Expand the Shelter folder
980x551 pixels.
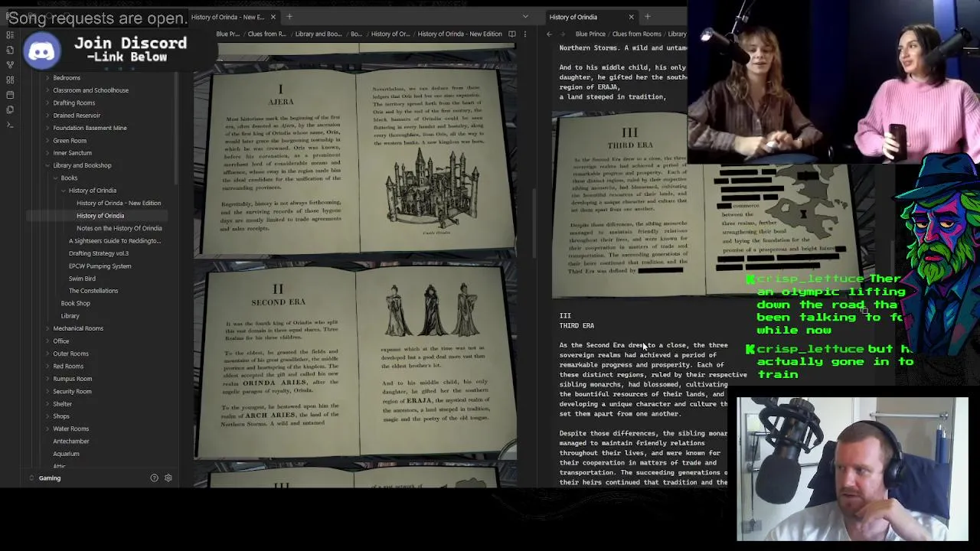(x=47, y=404)
